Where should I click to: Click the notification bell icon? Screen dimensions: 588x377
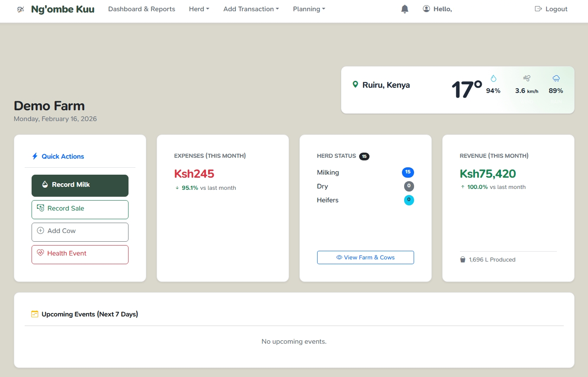405,9
